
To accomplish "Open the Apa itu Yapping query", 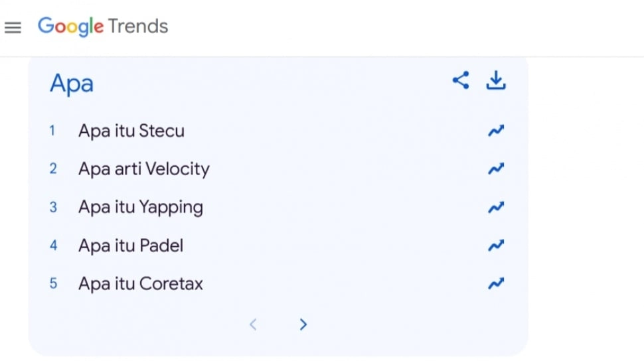I will [141, 208].
